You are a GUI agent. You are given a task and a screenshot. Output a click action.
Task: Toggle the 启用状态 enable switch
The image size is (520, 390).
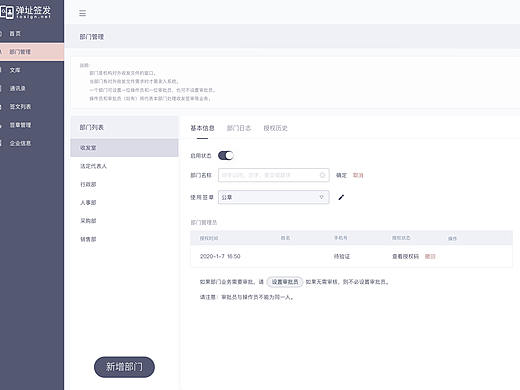226,155
